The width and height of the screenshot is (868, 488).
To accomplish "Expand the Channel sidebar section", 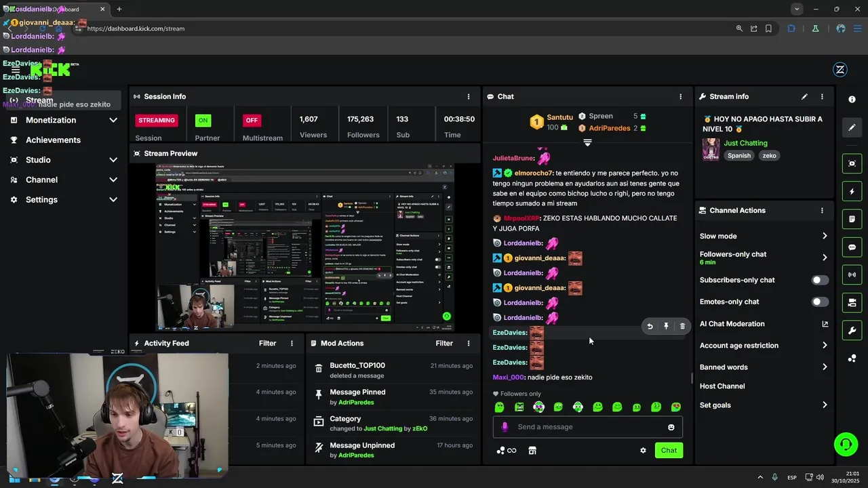I will tap(113, 180).
